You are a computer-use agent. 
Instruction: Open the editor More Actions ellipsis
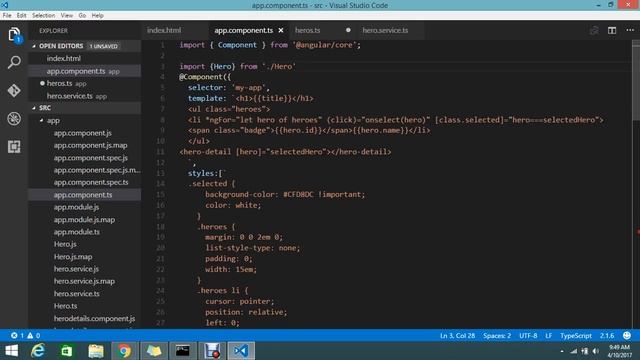click(630, 30)
